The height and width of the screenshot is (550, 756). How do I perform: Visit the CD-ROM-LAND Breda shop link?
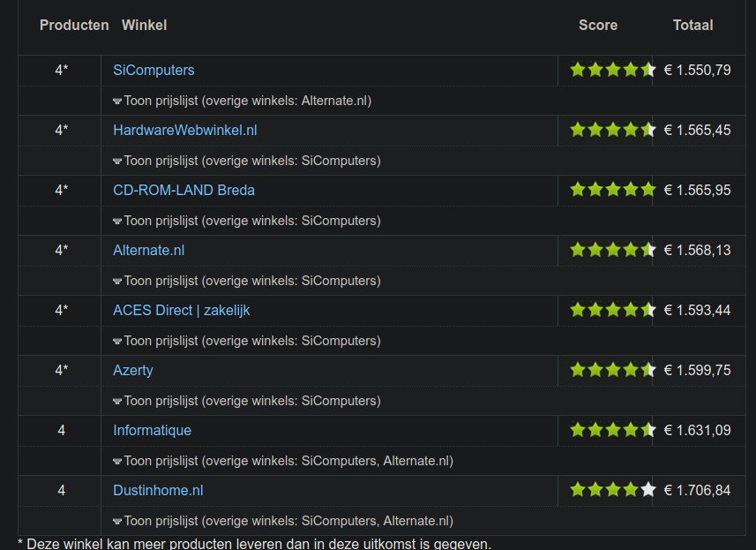pyautogui.click(x=183, y=191)
